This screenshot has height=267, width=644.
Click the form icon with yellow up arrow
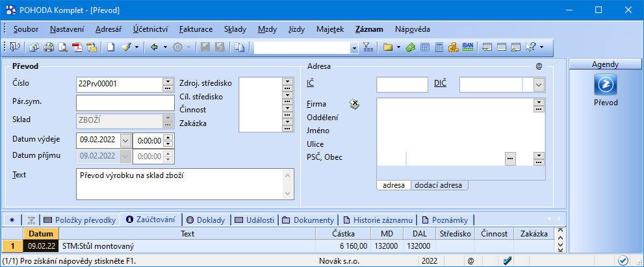tap(516, 47)
